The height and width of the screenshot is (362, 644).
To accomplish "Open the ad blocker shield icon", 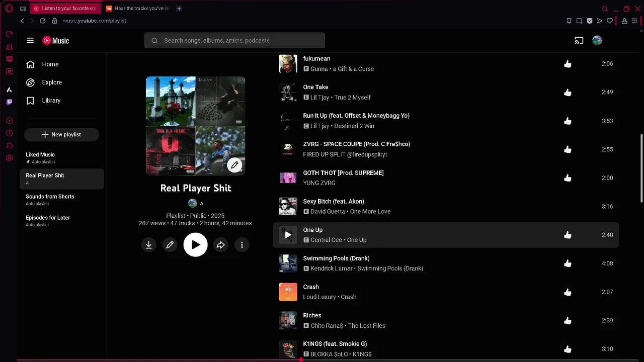I will tap(589, 21).
